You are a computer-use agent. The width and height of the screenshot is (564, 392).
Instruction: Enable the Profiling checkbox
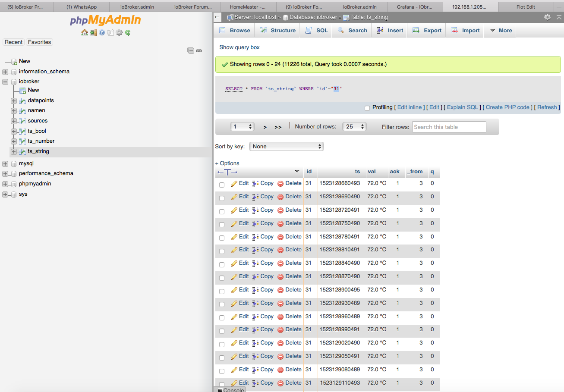coord(367,108)
